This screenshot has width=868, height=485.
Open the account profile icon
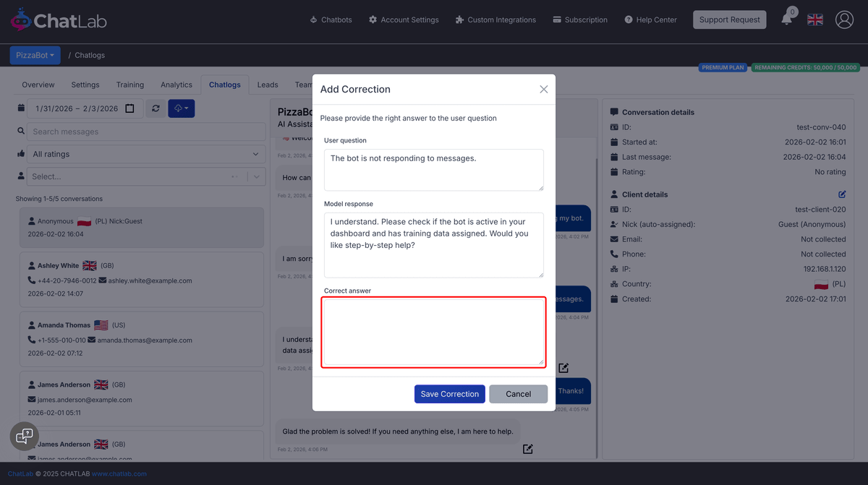tap(844, 20)
